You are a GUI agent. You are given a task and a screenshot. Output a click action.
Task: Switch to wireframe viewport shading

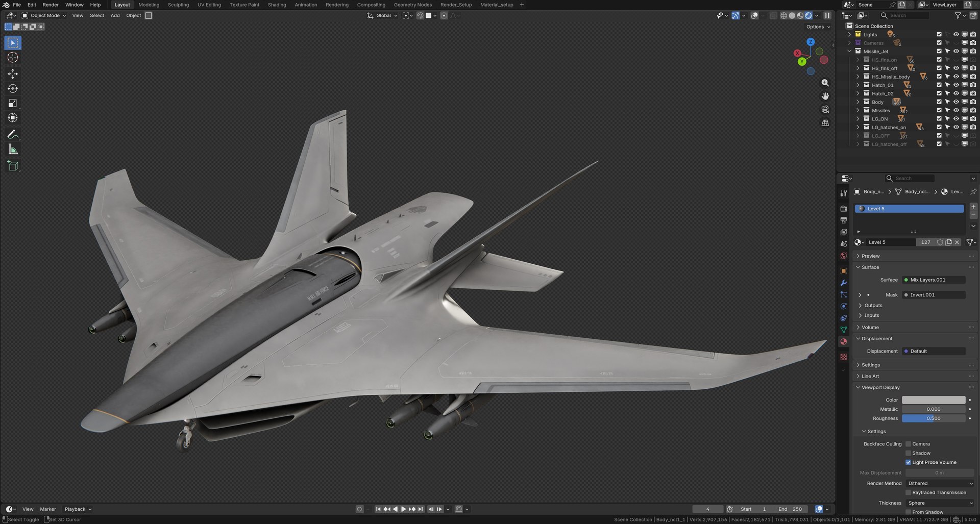pos(783,16)
